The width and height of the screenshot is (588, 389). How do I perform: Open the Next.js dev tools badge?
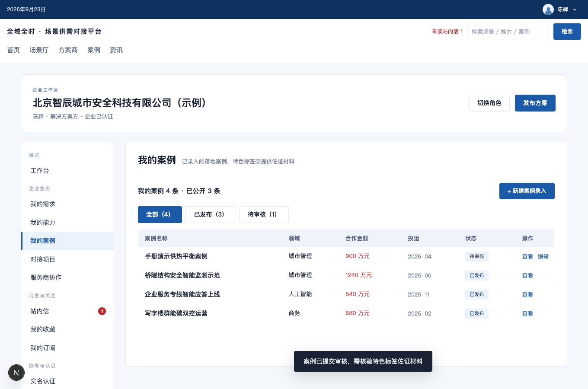(x=16, y=373)
